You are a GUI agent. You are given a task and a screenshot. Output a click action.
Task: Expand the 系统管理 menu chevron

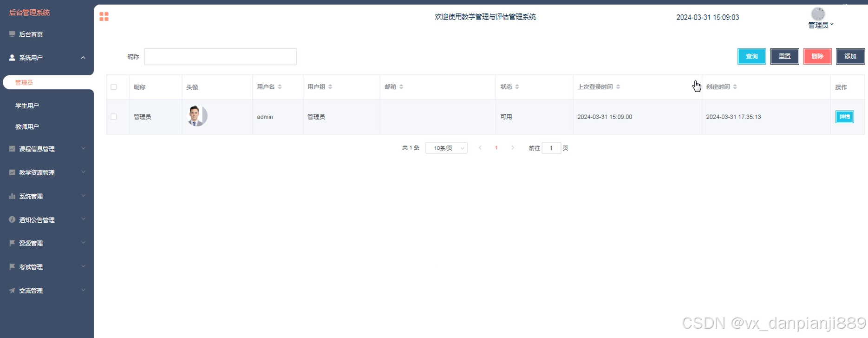[x=83, y=196]
